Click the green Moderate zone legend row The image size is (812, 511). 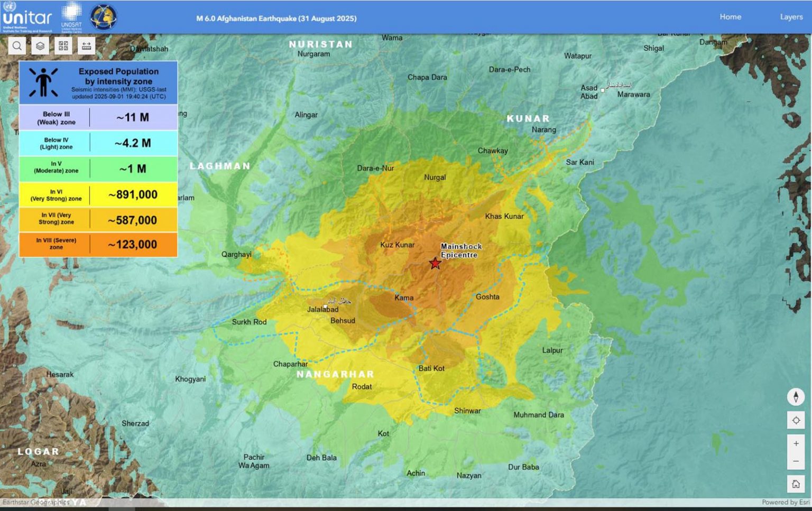(98, 169)
